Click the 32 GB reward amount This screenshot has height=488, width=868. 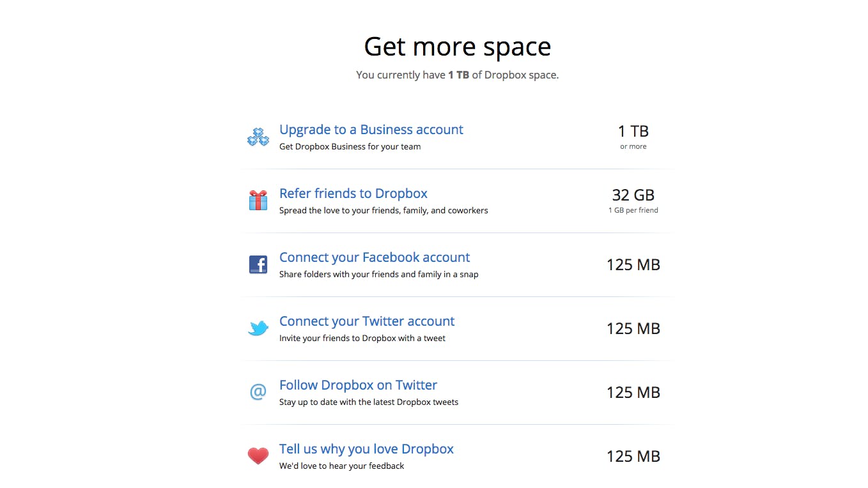pyautogui.click(x=633, y=195)
